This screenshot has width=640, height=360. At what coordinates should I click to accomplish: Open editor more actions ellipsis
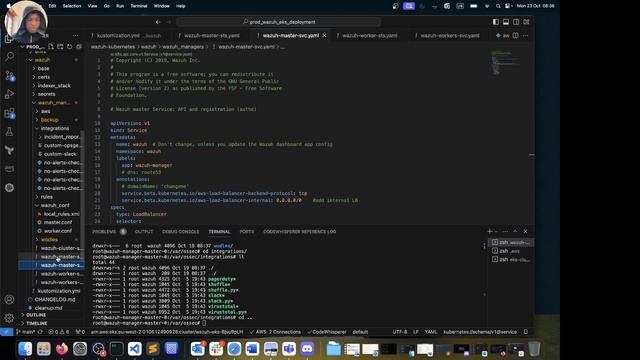[x=526, y=36]
